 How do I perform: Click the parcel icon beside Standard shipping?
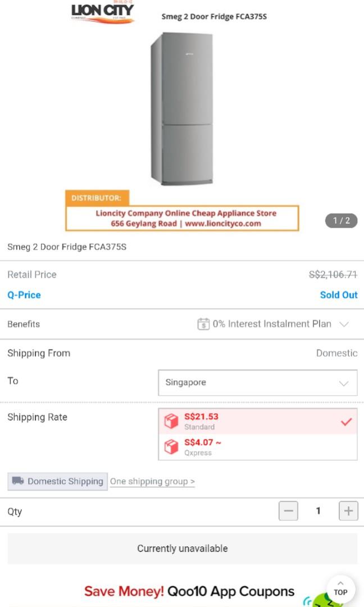(171, 421)
